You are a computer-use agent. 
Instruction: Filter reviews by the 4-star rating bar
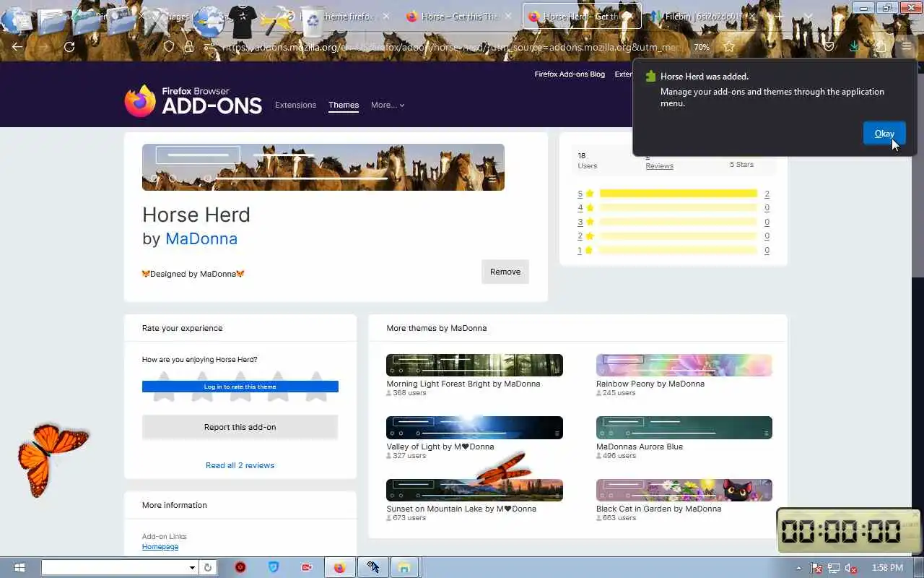679,207
